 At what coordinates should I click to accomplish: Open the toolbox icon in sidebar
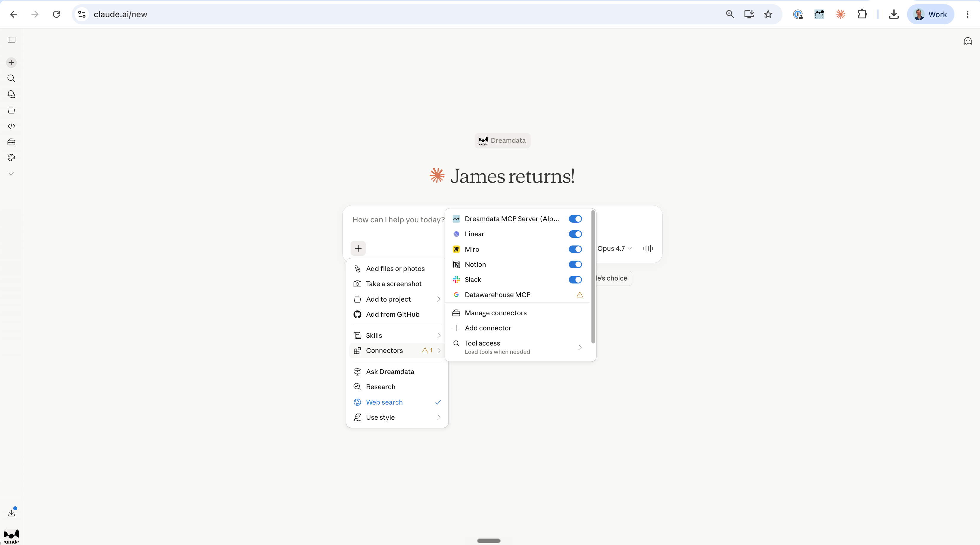pos(11,142)
